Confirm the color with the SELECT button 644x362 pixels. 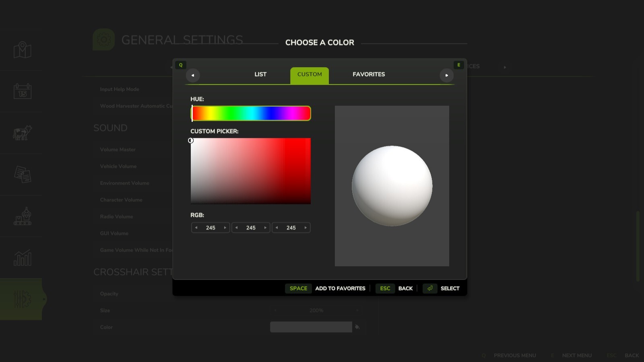(x=450, y=288)
